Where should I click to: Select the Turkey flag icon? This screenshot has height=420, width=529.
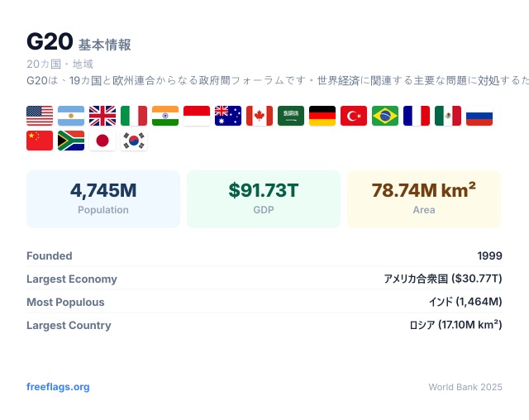[353, 116]
